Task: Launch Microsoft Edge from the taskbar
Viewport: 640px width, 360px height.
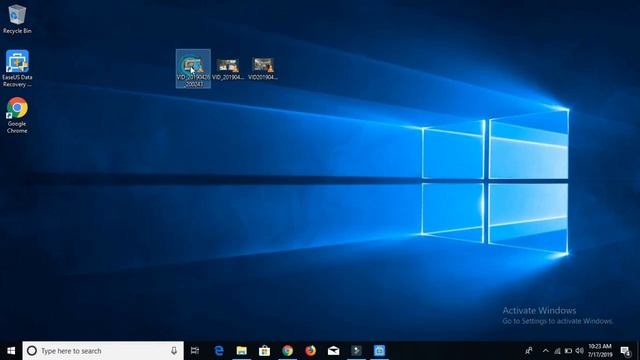Action: point(219,351)
